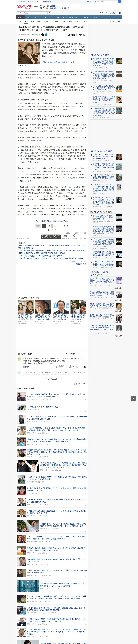
Task: Click the コメントを書く pencil button
Action: pyautogui.click(x=69, y=354)
